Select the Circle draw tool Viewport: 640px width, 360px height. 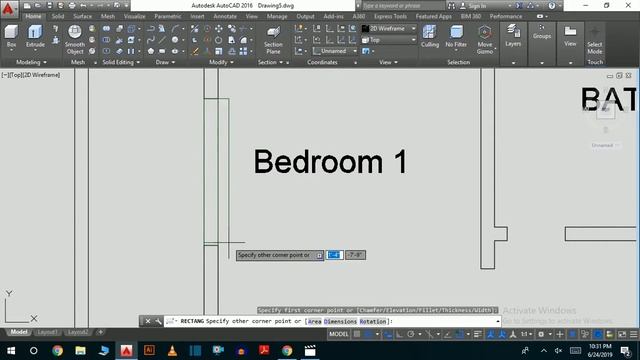(x=175, y=40)
